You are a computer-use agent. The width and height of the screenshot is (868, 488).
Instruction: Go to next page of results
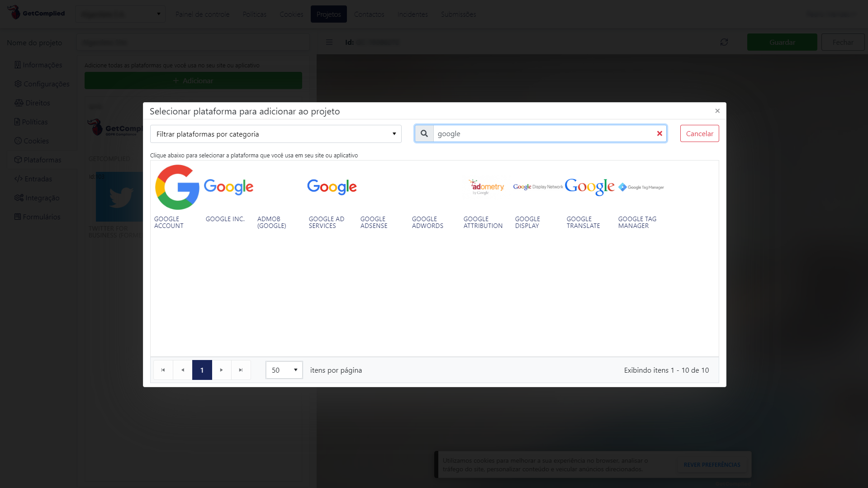(222, 370)
